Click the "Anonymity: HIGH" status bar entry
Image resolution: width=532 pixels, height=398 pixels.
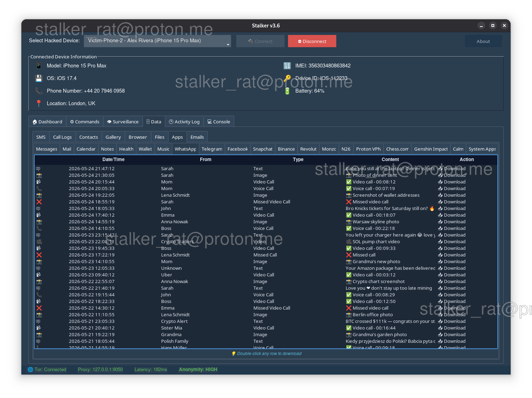click(x=198, y=369)
